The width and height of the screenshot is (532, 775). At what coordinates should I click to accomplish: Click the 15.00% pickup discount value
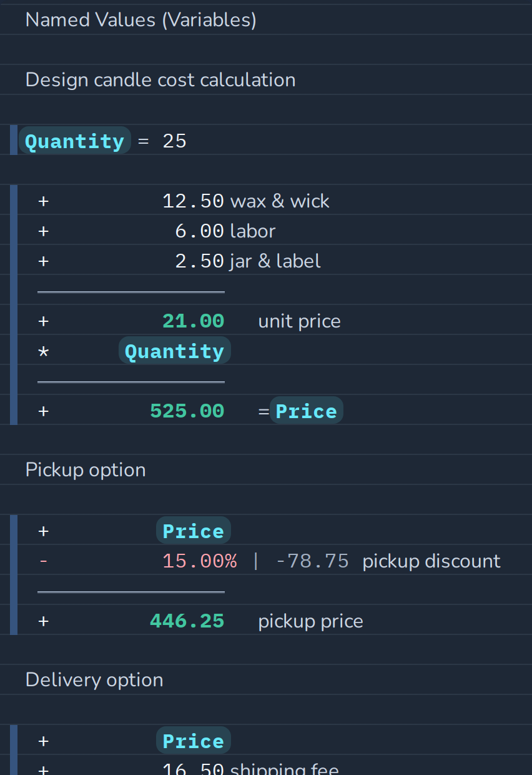(x=199, y=561)
